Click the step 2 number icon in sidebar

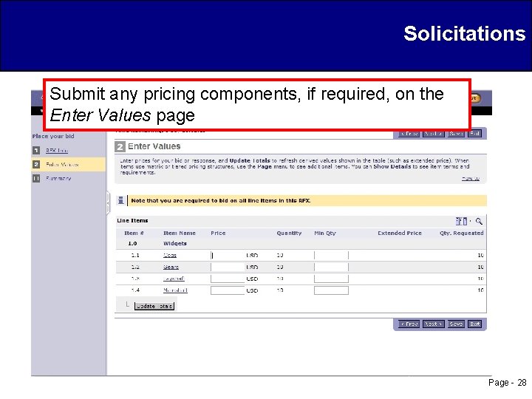(x=36, y=165)
